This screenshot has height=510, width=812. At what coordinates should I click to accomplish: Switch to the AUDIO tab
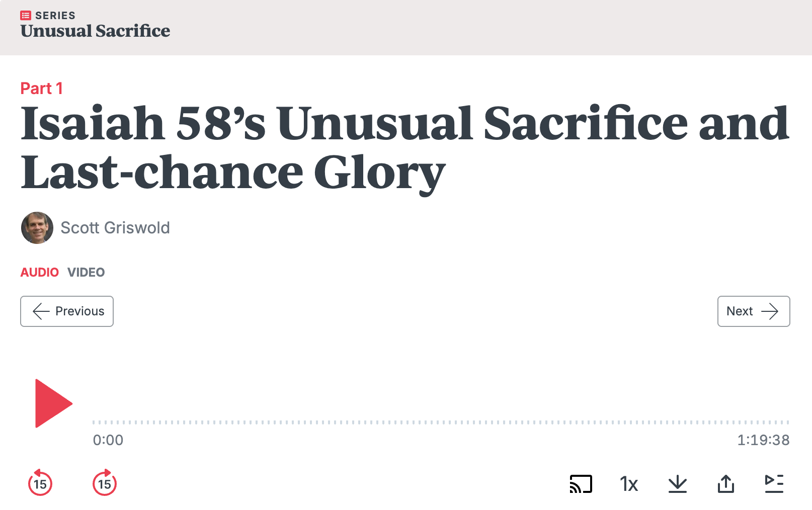pos(40,272)
